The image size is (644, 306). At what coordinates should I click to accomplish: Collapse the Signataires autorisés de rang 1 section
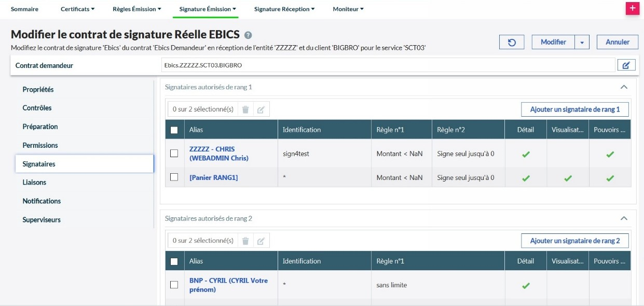coord(624,87)
